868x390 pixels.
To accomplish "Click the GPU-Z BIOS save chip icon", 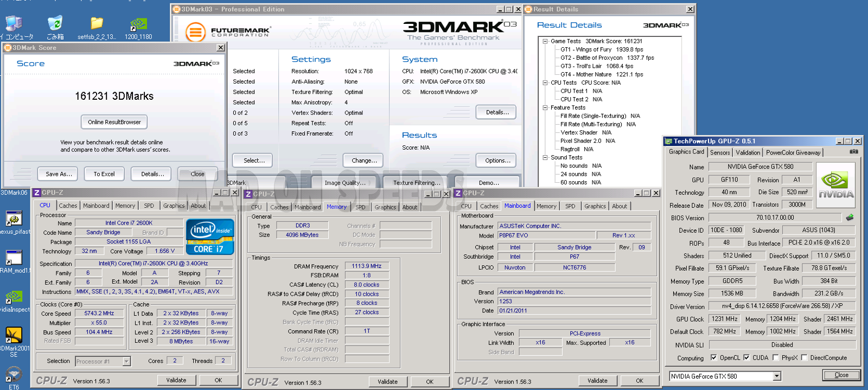I will (x=850, y=218).
